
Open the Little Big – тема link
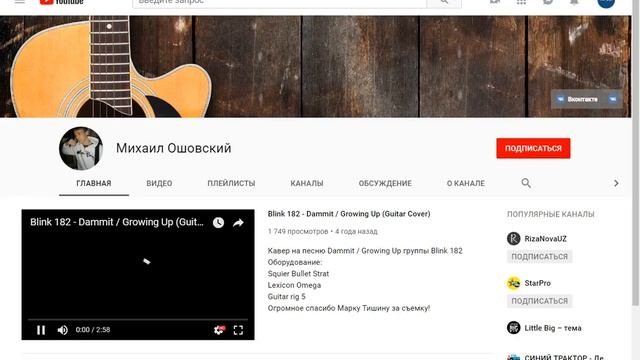click(x=553, y=328)
